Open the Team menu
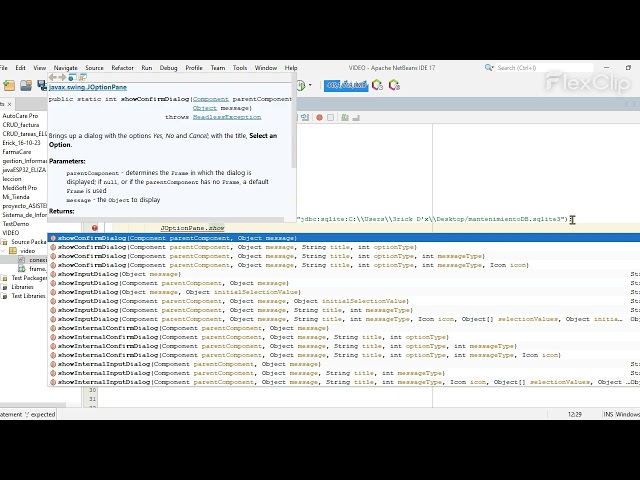 (218, 68)
